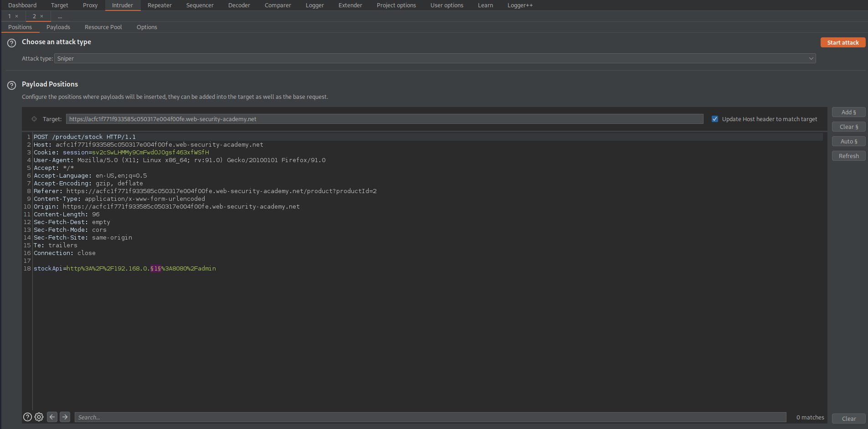Click the Refresh button

tap(848, 156)
